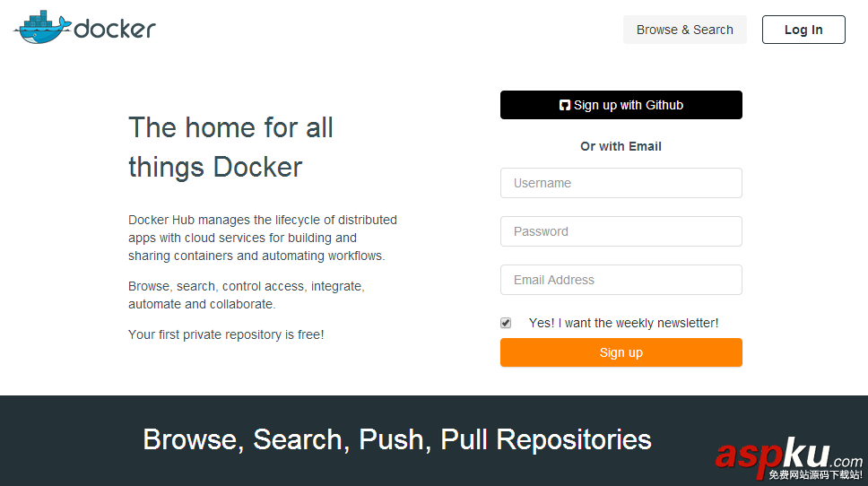Click the "Browse, Search, Push, Pull Repositories" banner heading
868x486 pixels.
click(x=396, y=439)
